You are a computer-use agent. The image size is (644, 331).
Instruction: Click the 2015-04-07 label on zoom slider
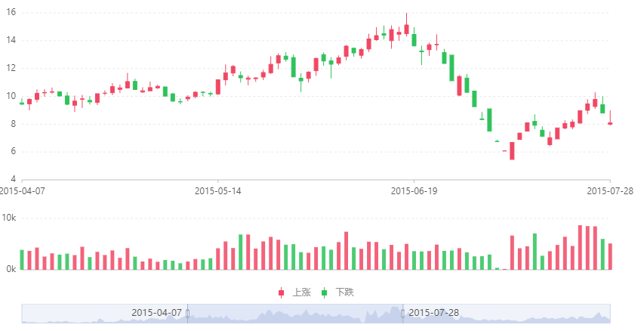pyautogui.click(x=156, y=312)
